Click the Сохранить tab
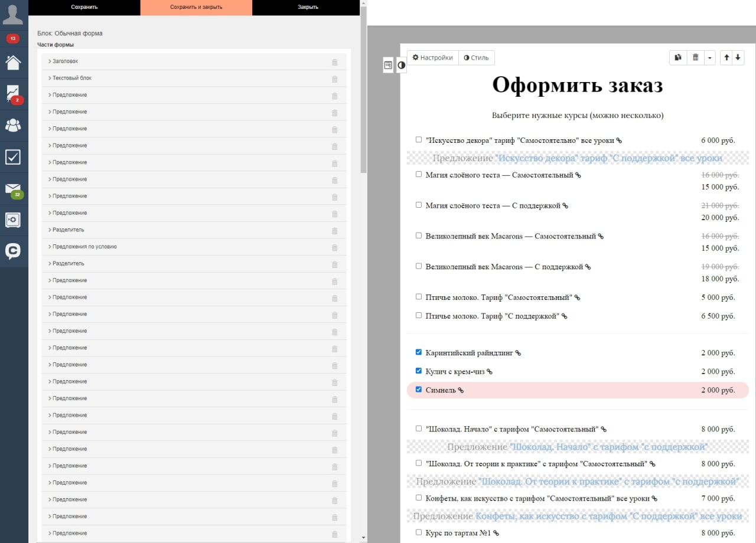Screen dimensions: 756x543 coord(84,7)
